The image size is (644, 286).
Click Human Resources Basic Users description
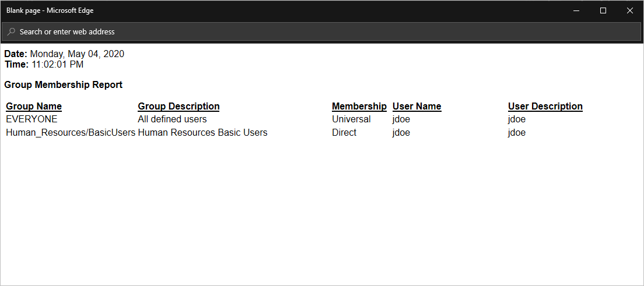pos(202,132)
